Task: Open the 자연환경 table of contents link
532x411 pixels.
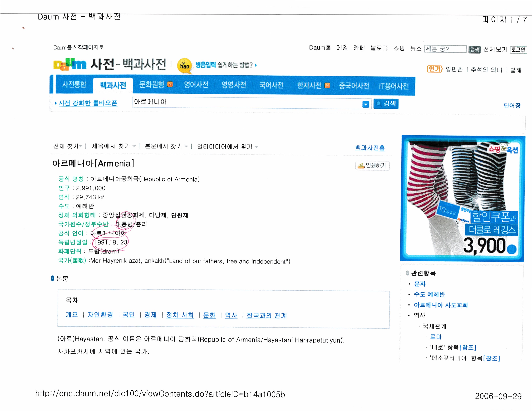Action: click(100, 315)
